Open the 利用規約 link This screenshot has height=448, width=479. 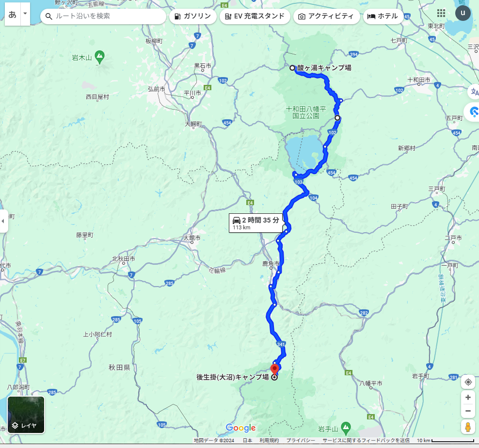269,440
